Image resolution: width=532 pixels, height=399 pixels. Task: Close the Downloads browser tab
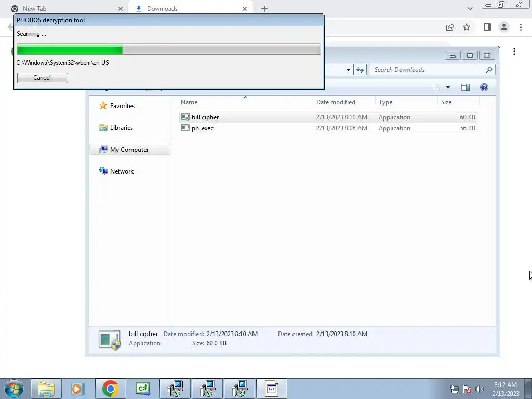[245, 9]
